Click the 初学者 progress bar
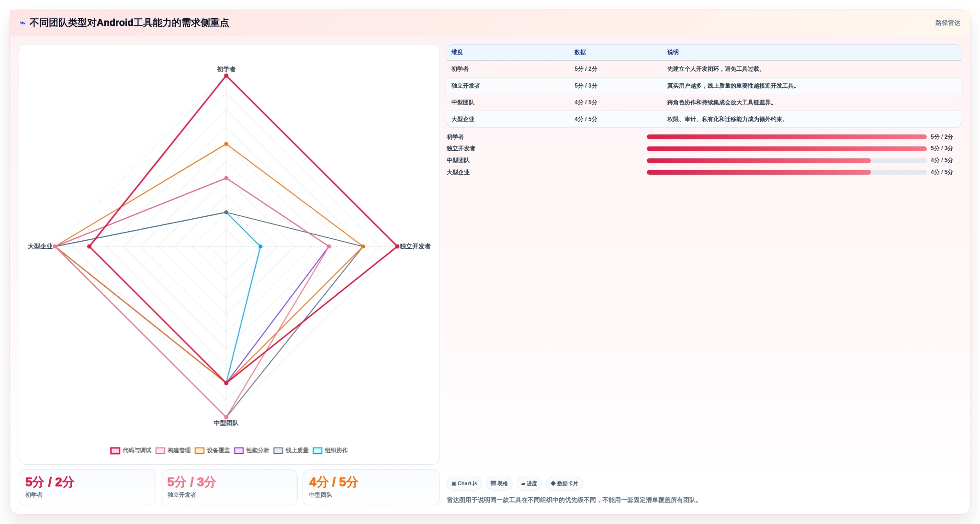Screen dimensions: 980x524 tap(787, 137)
